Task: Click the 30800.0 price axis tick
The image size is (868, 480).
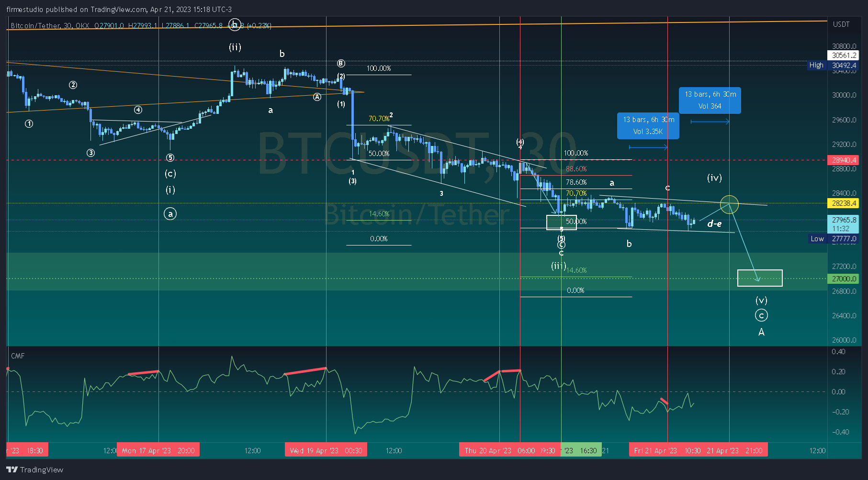Action: click(x=844, y=46)
